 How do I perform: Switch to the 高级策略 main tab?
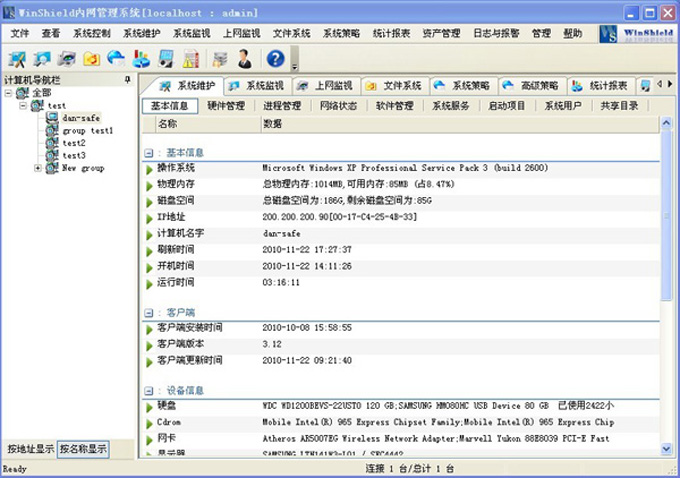click(x=532, y=86)
